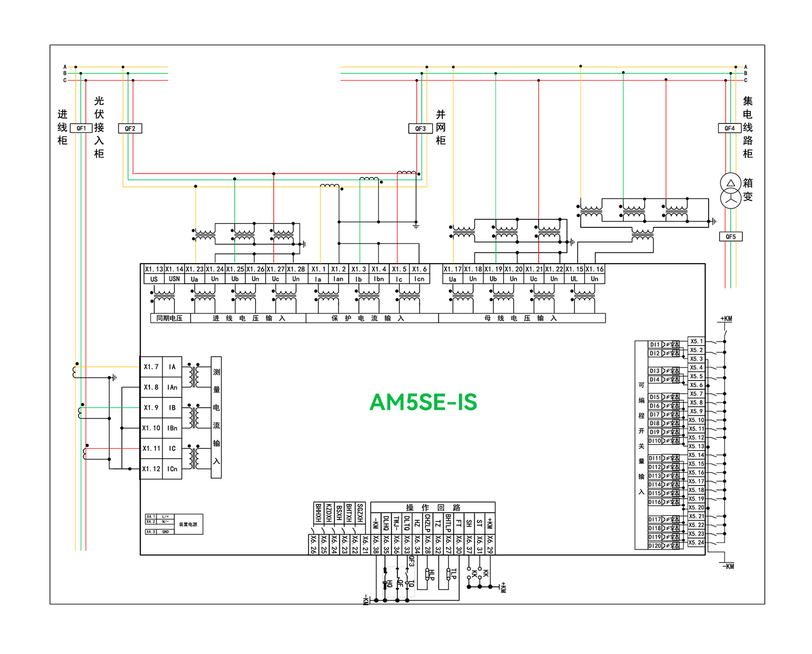Viewport: 812px width, 654px height.
Task: Click the X5.1 terminal block
Action: click(696, 341)
